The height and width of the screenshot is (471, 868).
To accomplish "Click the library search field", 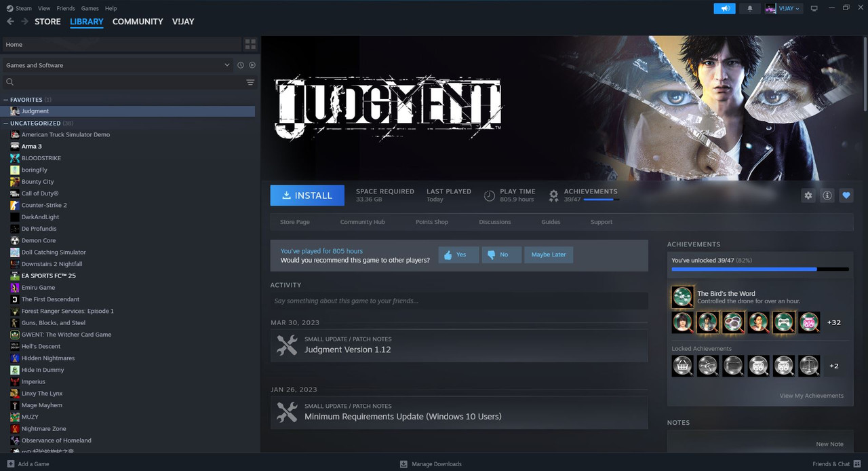I will (x=129, y=82).
